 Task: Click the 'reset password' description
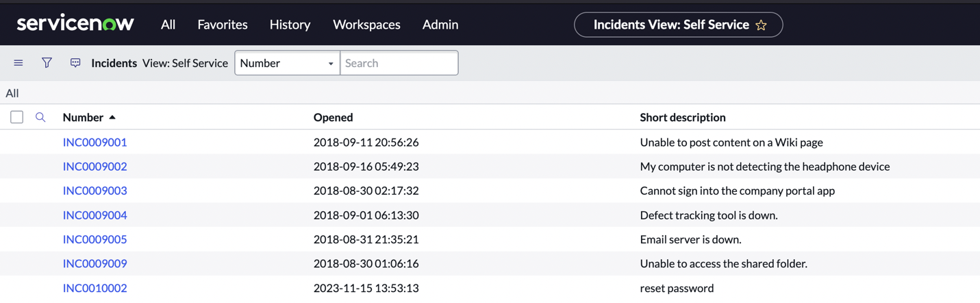click(677, 288)
